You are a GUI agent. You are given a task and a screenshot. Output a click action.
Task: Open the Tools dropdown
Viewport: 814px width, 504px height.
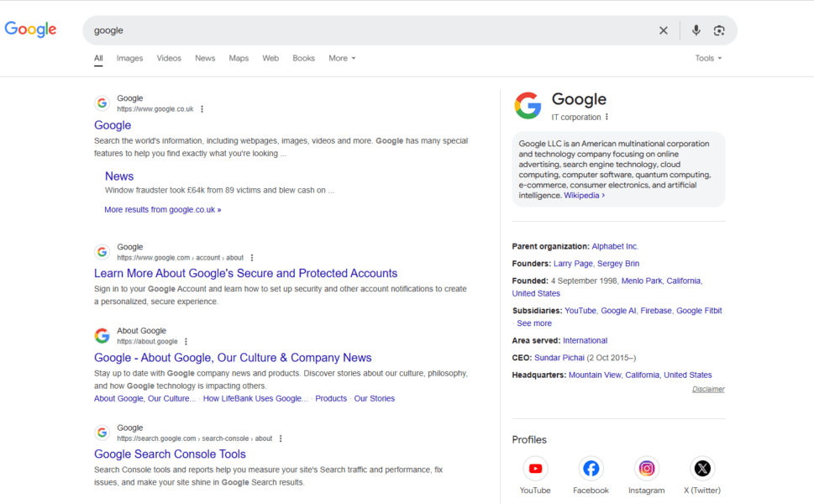(707, 58)
